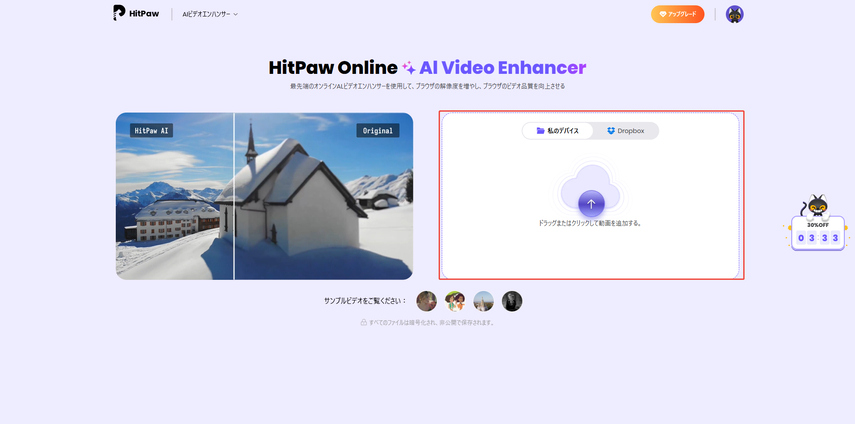Image resolution: width=855 pixels, height=424 pixels.
Task: Switch to the Dropbox upload tab
Action: [x=625, y=131]
